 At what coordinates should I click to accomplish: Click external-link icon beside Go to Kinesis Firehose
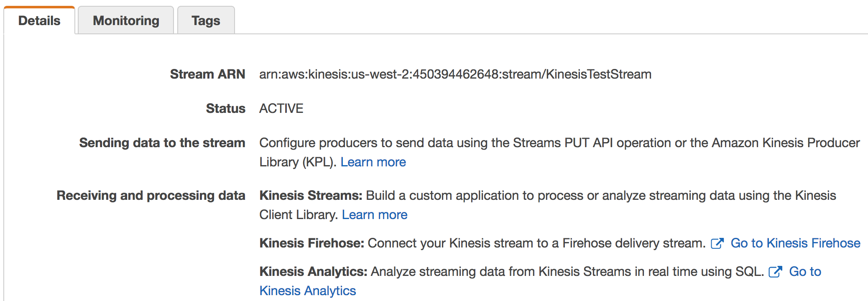coord(717,243)
